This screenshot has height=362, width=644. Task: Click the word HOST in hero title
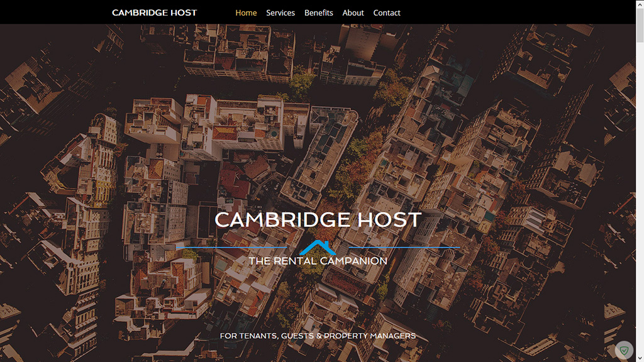[389, 219]
